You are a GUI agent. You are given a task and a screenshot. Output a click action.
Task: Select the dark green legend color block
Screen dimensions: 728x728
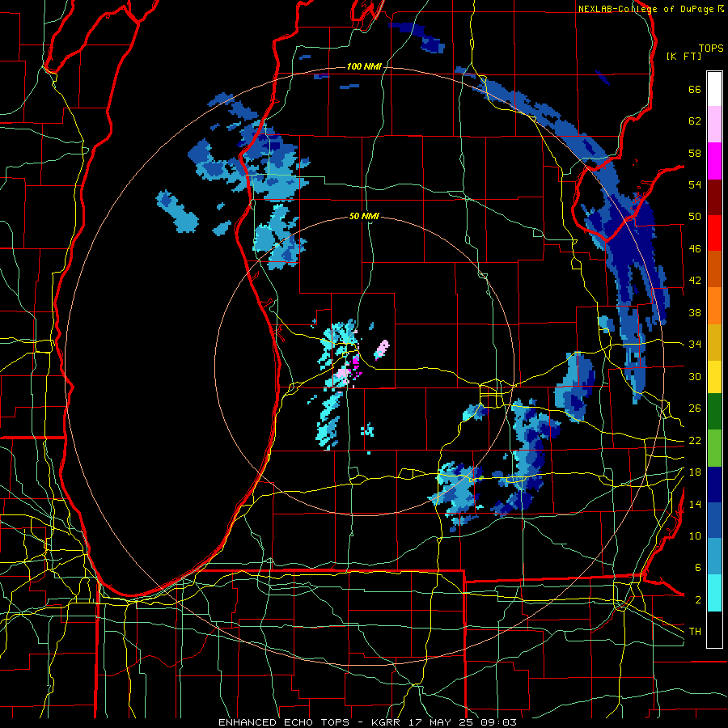coord(714,412)
